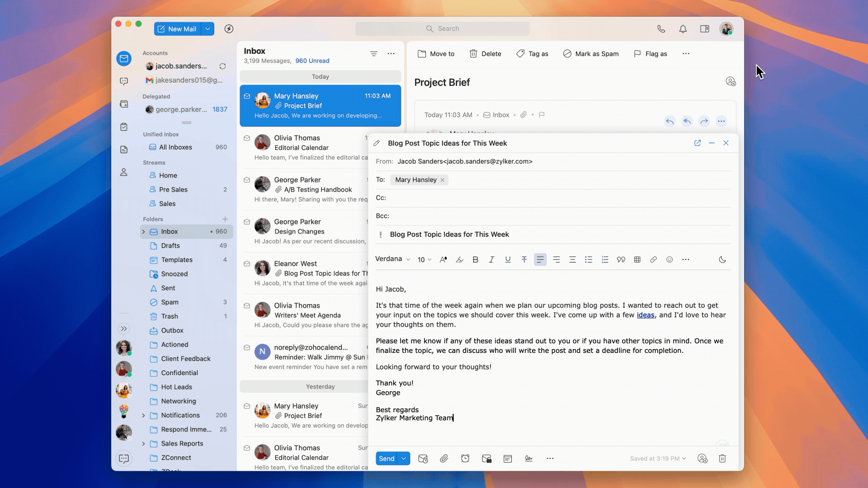Toggle high priority exclamation mark on subject
This screenshot has height=488, width=868.
click(x=381, y=235)
